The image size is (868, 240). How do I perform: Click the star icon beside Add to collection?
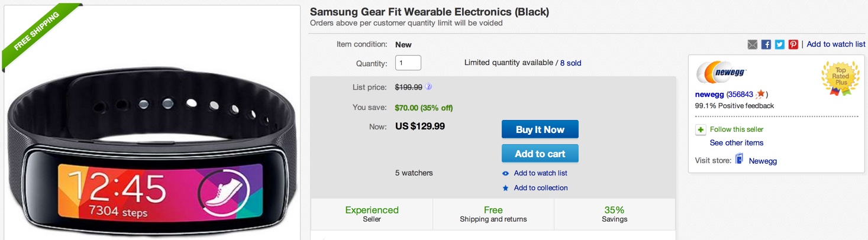coord(505,188)
